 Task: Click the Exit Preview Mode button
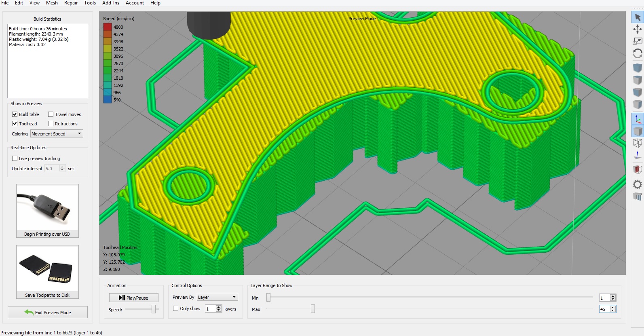[48, 312]
